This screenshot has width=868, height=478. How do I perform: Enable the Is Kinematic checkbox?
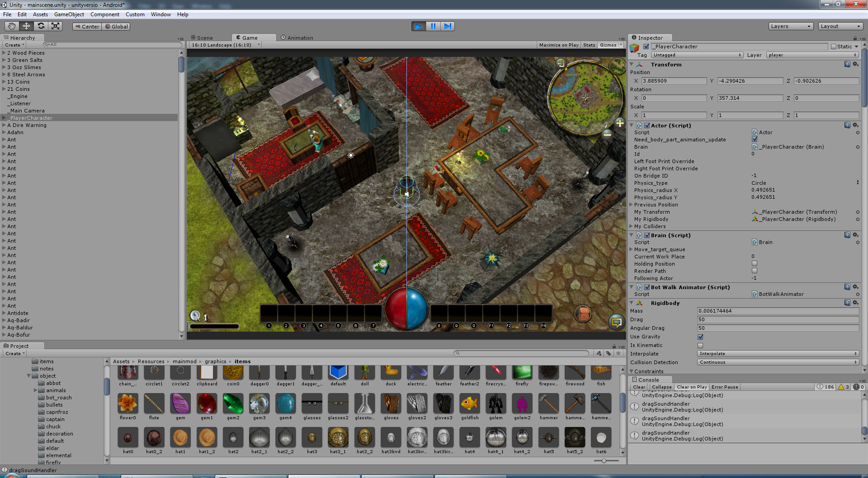(x=700, y=346)
